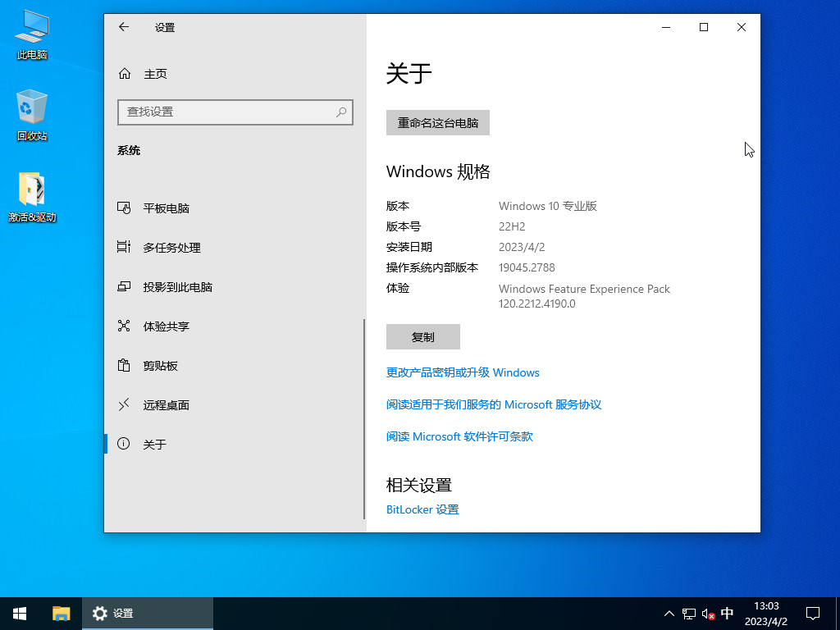Open the BitLocker 设置 link
The image size is (840, 630).
click(422, 509)
